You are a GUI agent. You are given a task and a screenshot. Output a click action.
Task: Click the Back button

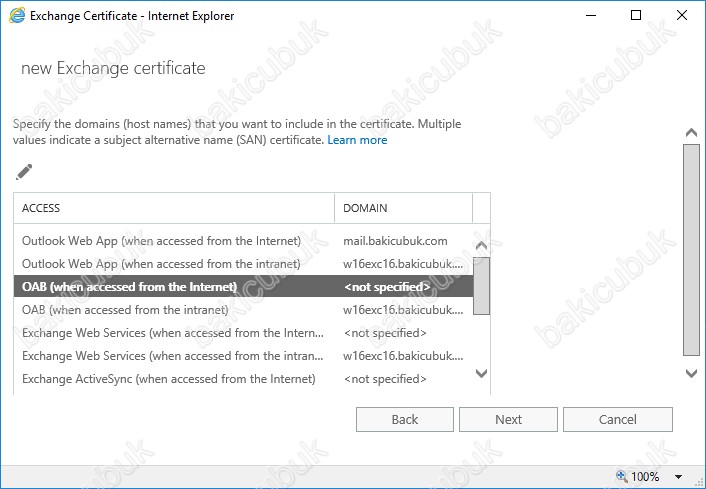tap(405, 420)
